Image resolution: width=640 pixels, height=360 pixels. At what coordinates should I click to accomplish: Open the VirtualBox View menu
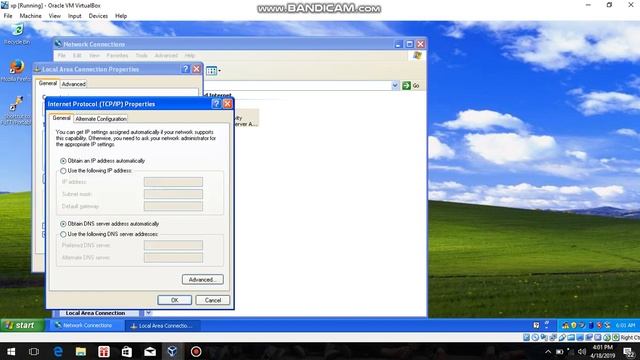(x=55, y=16)
